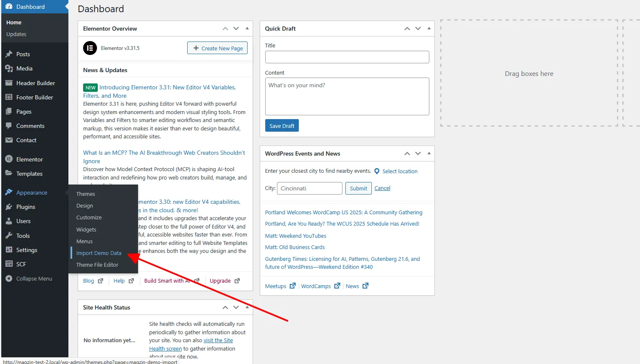Open Posts via the pushpin icon
640x364 pixels.
(9, 54)
